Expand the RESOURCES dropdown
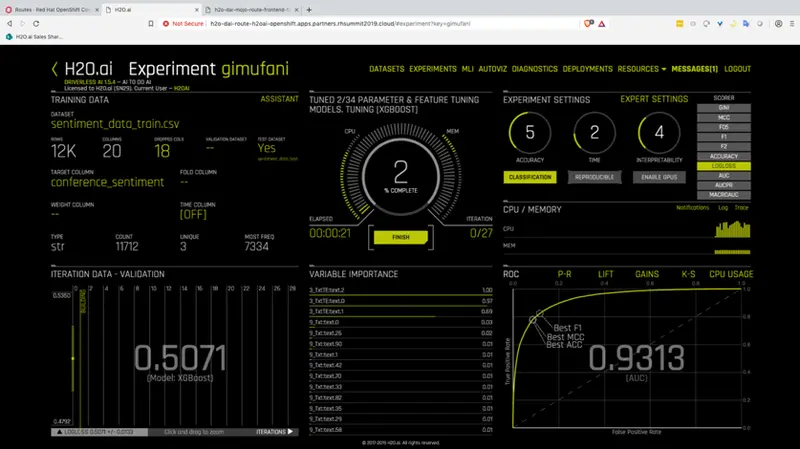Viewport: 800px width, 449px height. (x=641, y=69)
